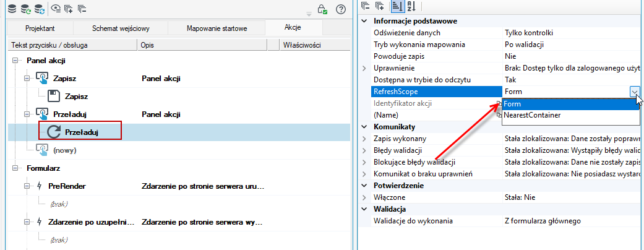Click the Opis column header
The image size is (644, 250).
pyautogui.click(x=202, y=45)
